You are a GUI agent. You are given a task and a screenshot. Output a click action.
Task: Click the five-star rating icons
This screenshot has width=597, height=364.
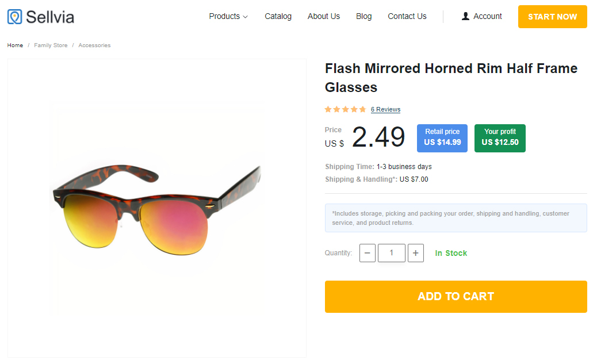(345, 109)
